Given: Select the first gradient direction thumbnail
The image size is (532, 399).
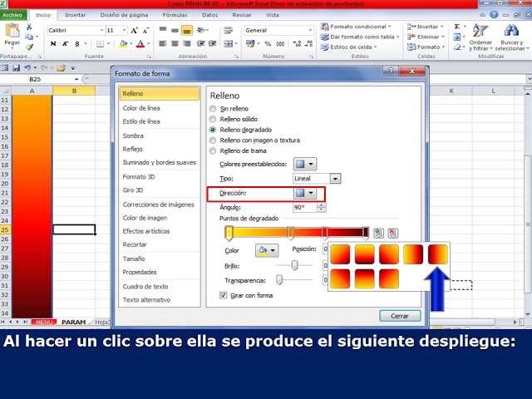Looking at the screenshot, I should tap(341, 254).
